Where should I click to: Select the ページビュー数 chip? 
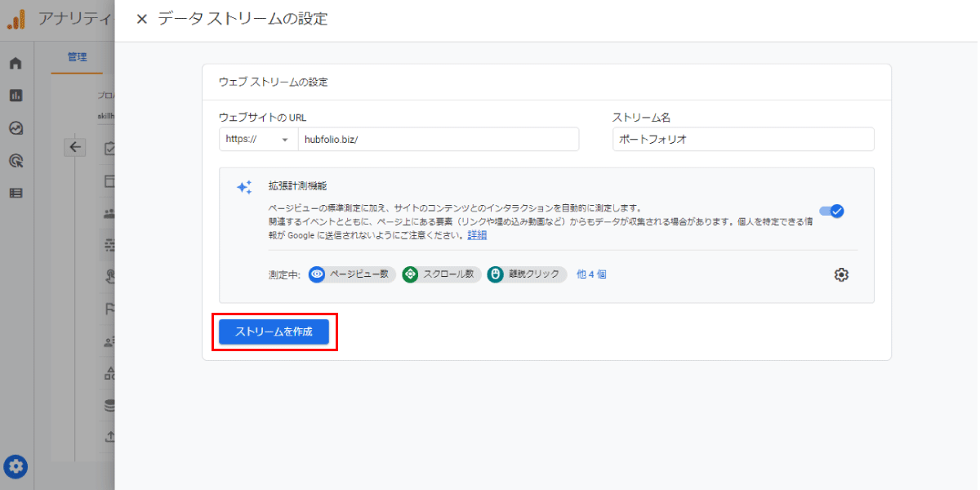click(353, 274)
